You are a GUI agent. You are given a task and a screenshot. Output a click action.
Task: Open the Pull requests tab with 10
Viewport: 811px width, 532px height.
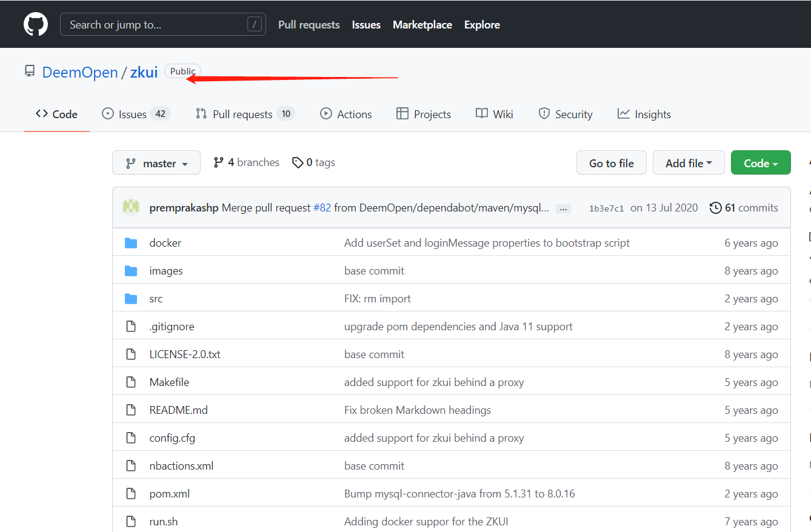[x=245, y=114]
